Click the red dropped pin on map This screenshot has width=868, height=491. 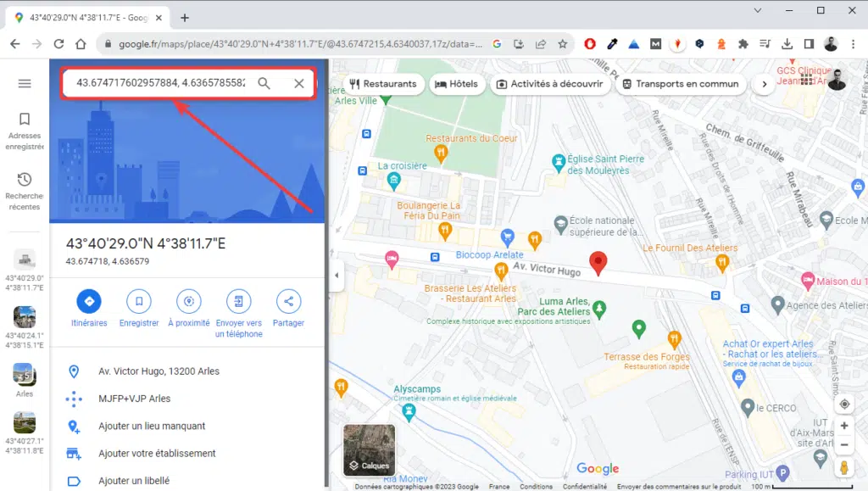pos(598,263)
